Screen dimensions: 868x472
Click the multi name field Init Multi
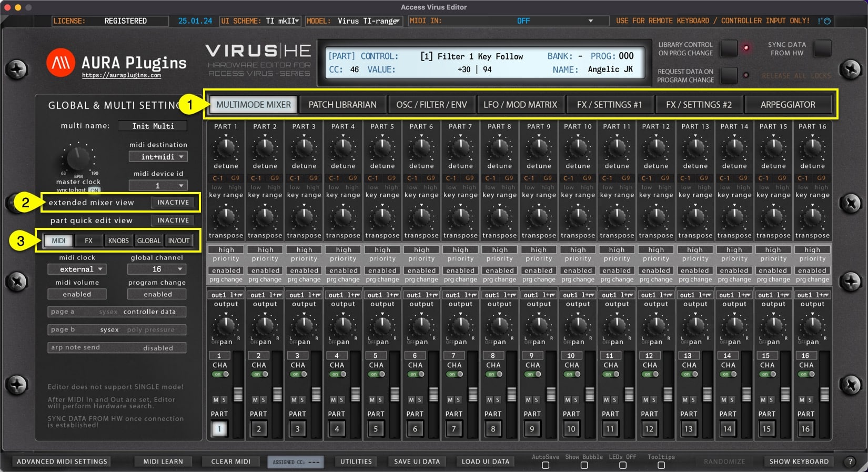click(x=153, y=126)
